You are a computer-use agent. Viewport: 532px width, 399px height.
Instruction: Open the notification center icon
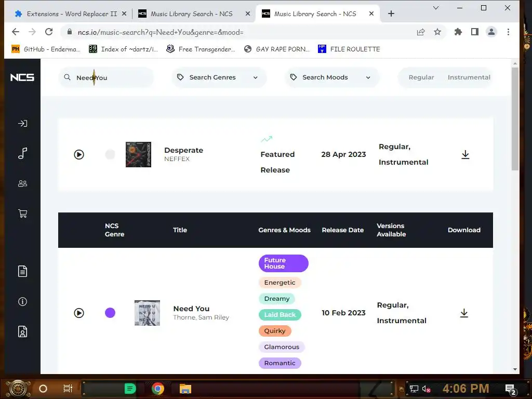pyautogui.click(x=510, y=389)
